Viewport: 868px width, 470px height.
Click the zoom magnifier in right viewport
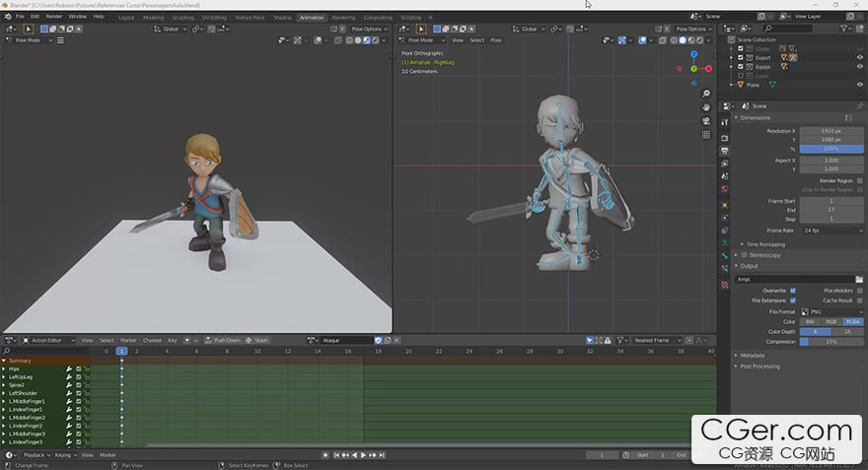[x=706, y=94]
